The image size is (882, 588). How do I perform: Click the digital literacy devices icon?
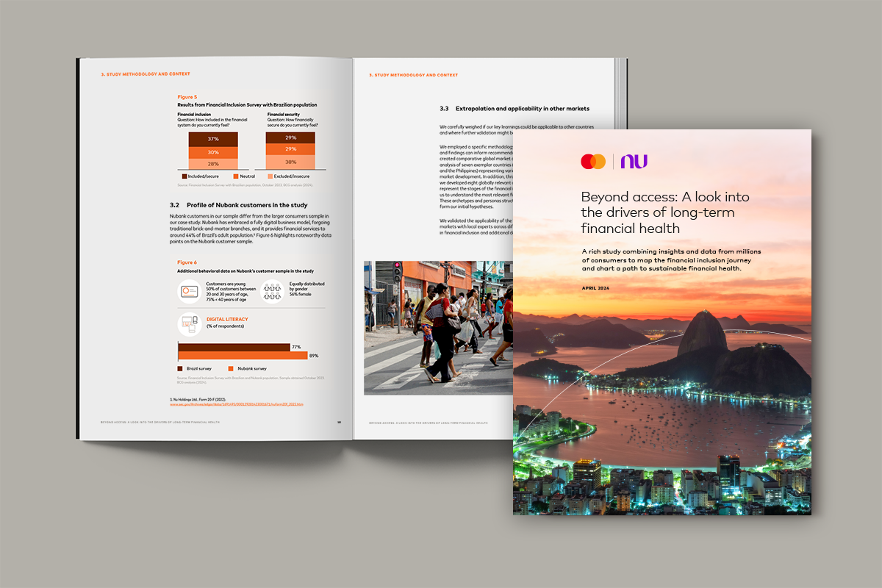pos(189,323)
